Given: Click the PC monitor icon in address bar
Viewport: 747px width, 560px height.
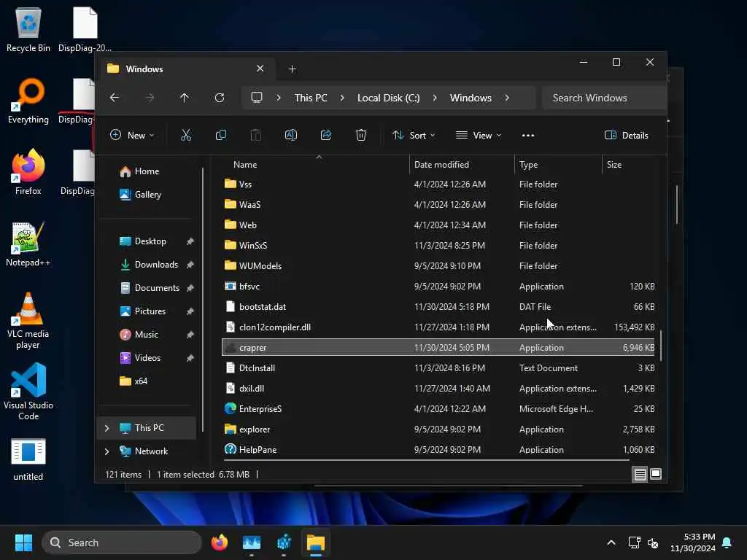Looking at the screenshot, I should (x=257, y=98).
